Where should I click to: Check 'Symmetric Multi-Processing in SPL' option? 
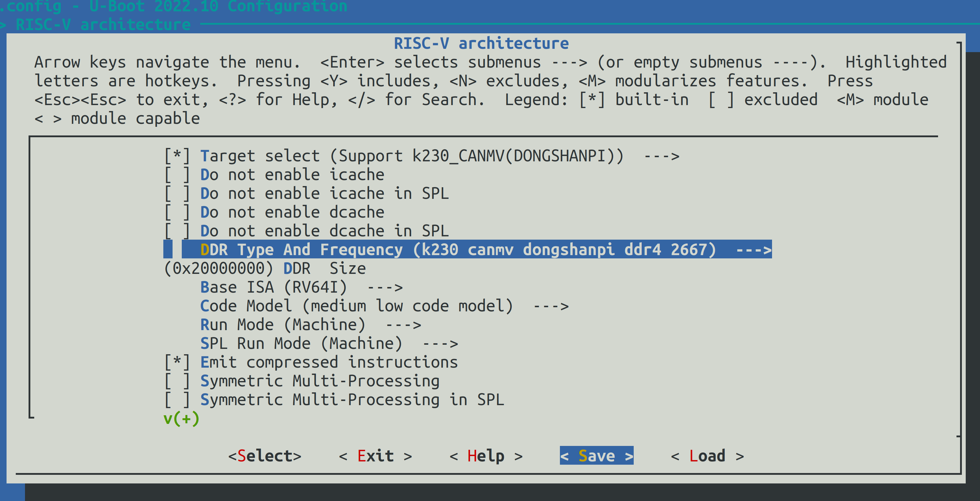click(x=177, y=400)
